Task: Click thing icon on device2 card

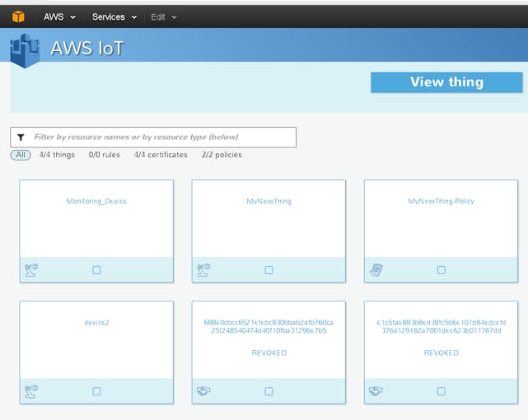Action: click(31, 391)
